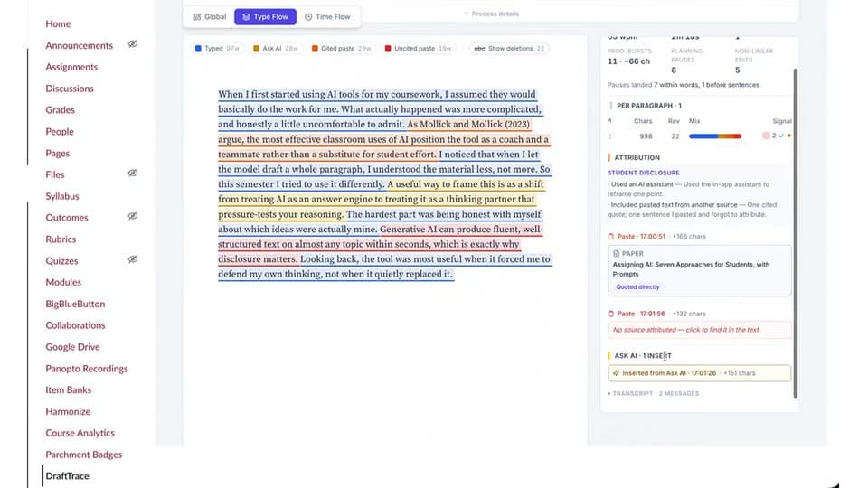Click the Global grid icon

click(197, 17)
